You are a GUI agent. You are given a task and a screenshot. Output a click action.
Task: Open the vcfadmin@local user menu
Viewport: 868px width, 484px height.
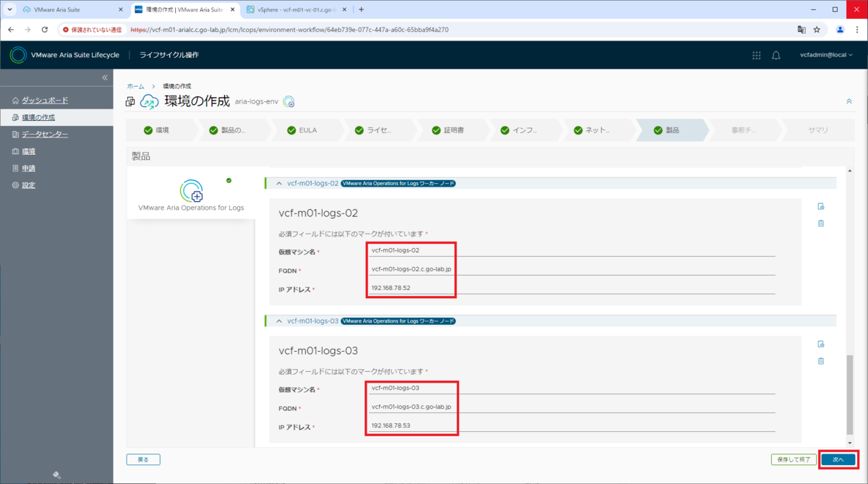(826, 55)
